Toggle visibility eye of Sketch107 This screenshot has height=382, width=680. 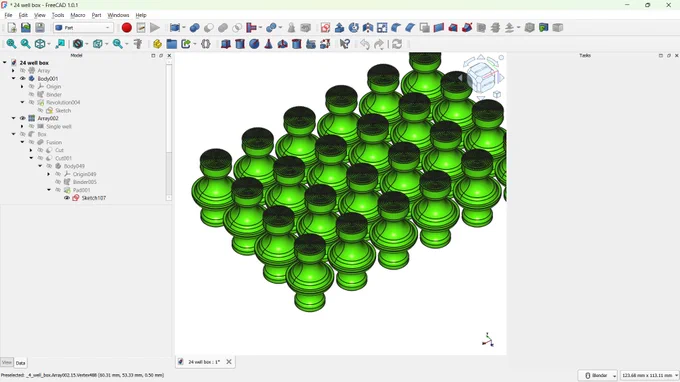(67, 198)
